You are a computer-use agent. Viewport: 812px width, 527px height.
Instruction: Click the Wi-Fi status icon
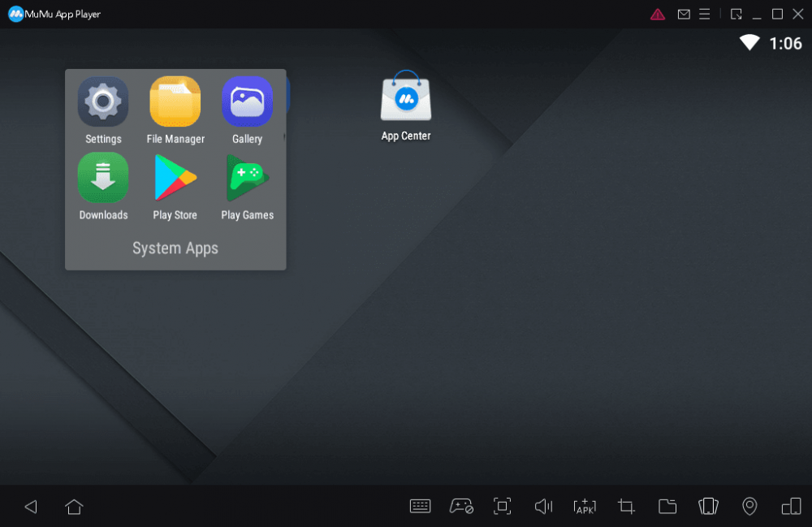(x=749, y=42)
